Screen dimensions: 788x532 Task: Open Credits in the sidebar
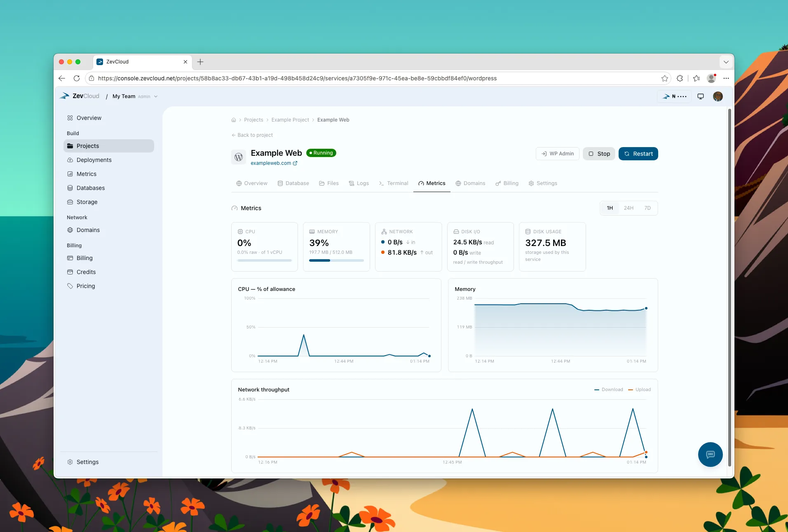pos(109,272)
